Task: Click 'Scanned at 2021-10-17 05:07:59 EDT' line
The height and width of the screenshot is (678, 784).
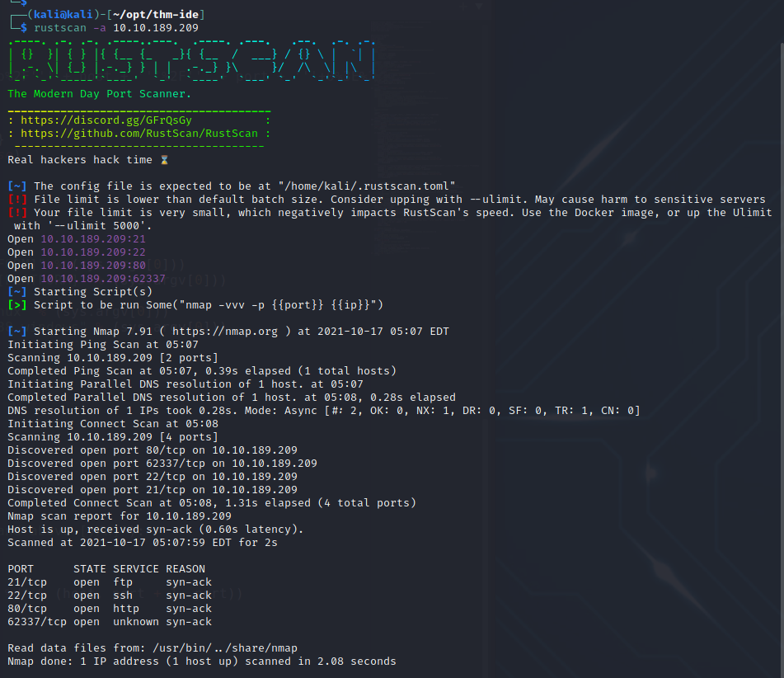Action: 143,543
